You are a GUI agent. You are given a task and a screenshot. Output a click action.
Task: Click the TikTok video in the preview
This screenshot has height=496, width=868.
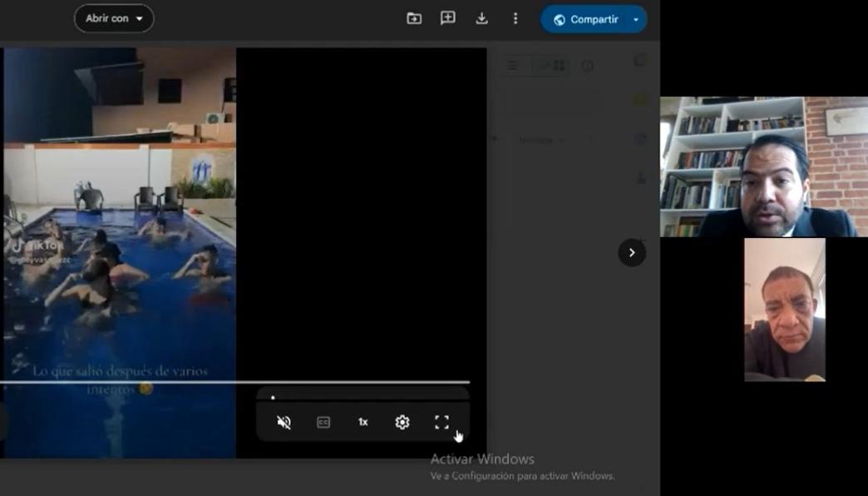pos(119,250)
